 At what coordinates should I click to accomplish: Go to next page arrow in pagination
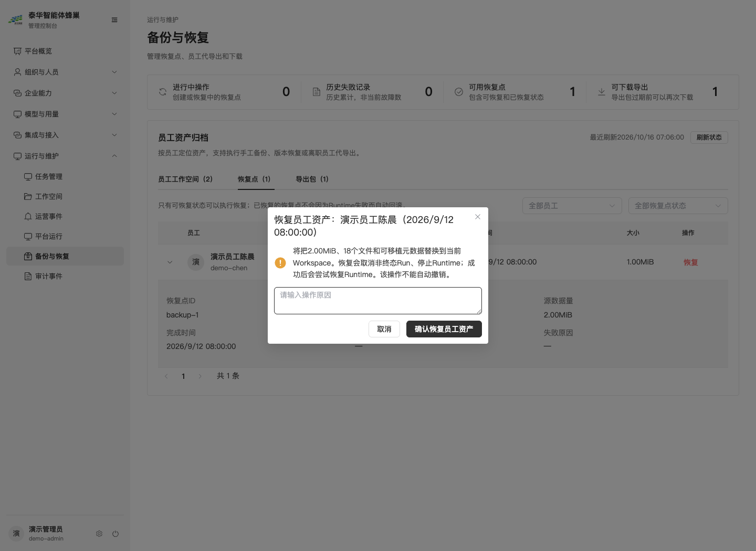[200, 376]
